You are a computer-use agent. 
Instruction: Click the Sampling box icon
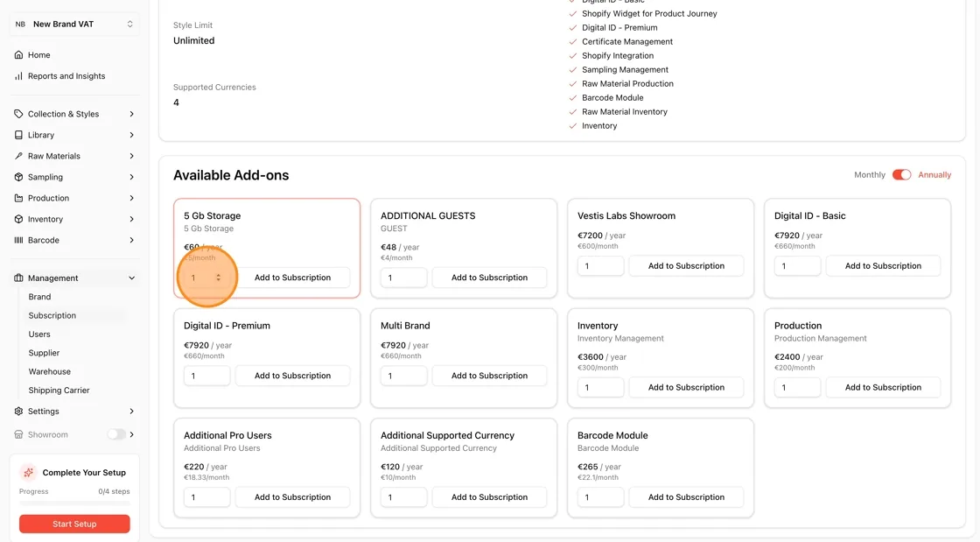point(18,177)
